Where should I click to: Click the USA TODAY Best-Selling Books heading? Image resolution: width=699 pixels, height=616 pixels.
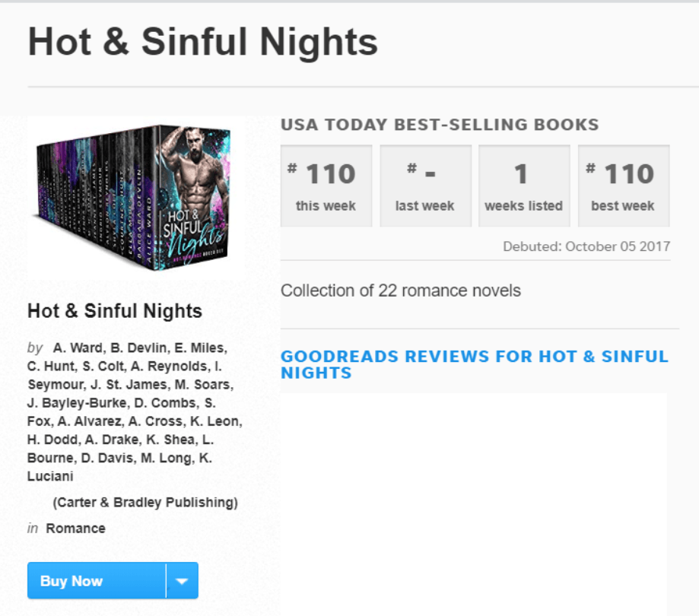[x=440, y=125]
